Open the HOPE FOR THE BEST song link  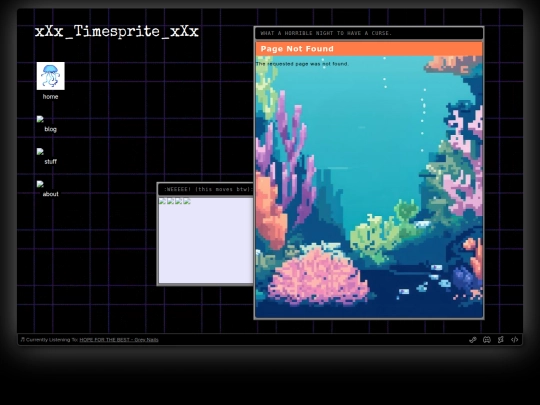(119, 340)
